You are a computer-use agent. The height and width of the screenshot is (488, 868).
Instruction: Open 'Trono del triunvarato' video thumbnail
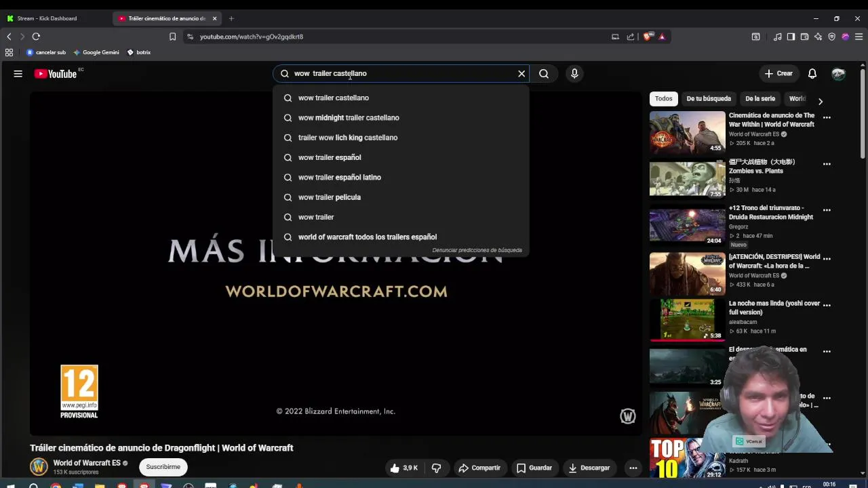pos(687,226)
